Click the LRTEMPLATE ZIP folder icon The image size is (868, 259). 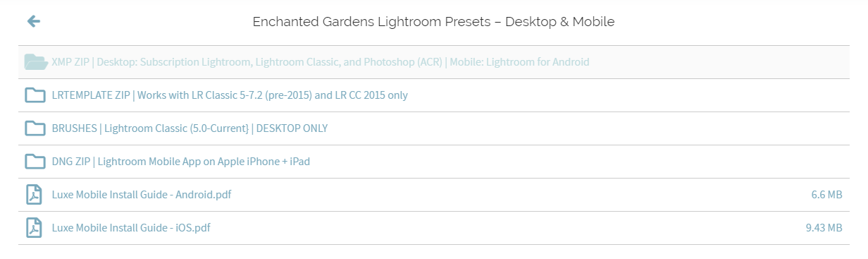point(35,95)
